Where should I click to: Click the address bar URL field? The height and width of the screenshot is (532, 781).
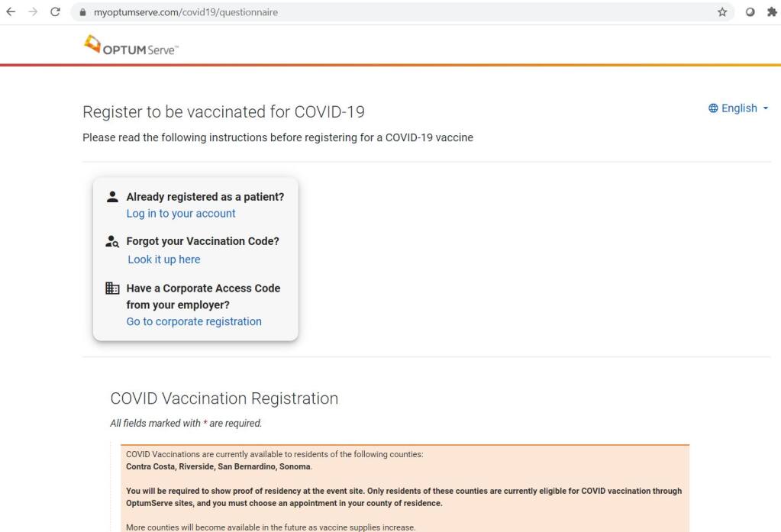pos(399,12)
